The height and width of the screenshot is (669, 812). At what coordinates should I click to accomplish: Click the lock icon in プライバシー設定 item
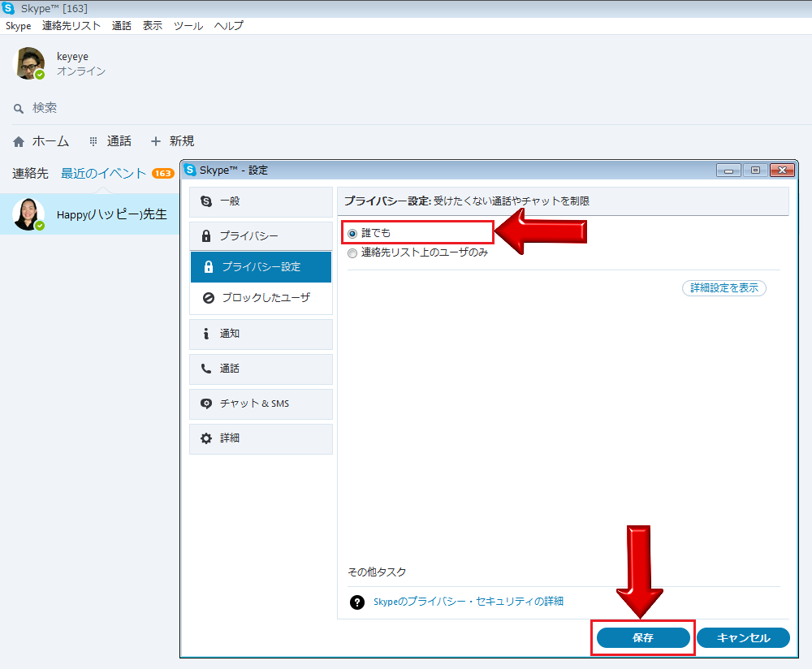point(208,266)
